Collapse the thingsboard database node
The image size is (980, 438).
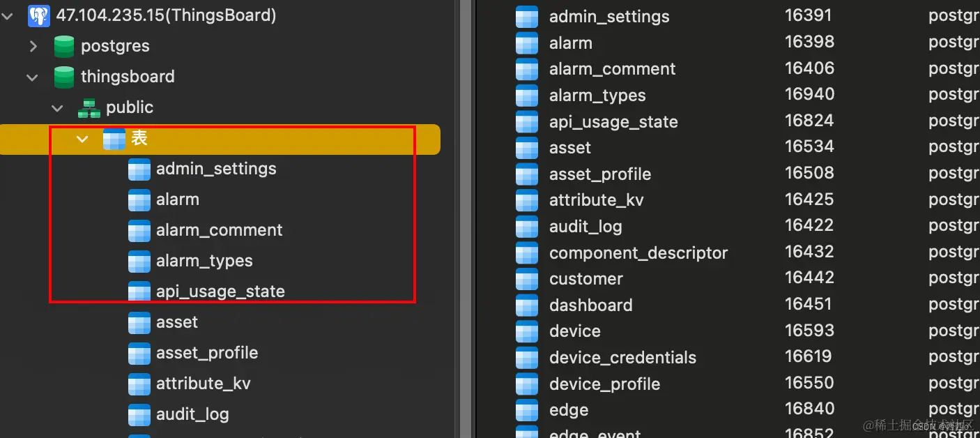[32, 77]
